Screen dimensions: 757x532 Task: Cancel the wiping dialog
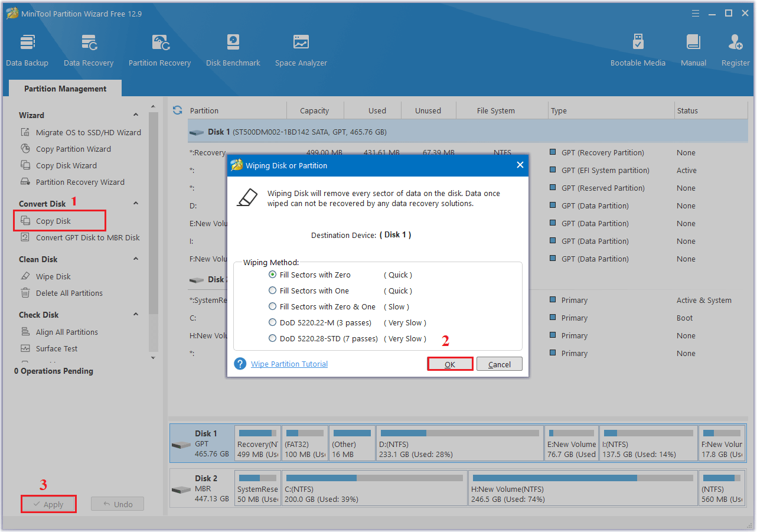coord(500,364)
